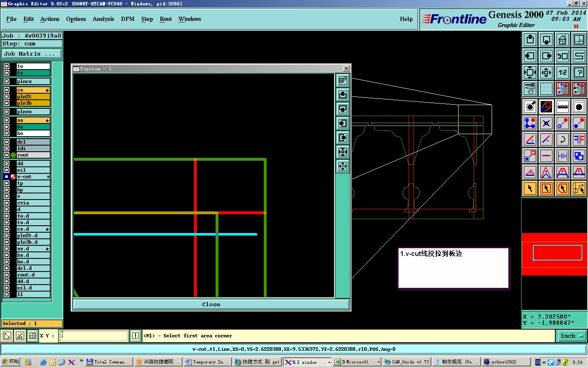588x368 pixels.
Task: Open the File menu
Action: click(11, 19)
